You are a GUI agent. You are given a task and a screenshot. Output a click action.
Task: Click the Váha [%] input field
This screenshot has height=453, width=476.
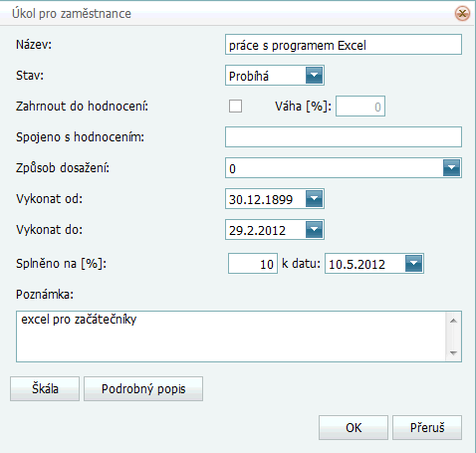click(360, 107)
